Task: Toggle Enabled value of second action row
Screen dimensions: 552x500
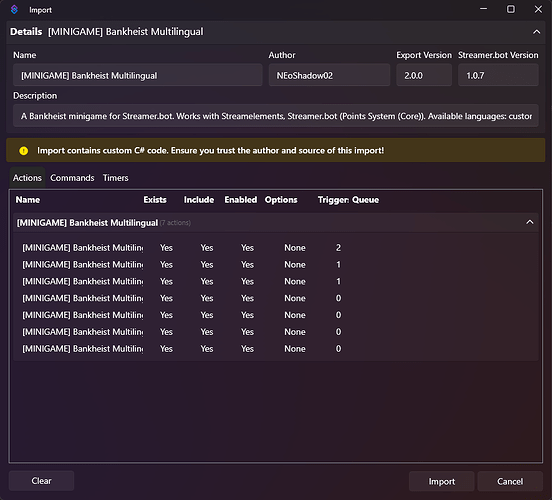Action: (x=247, y=265)
